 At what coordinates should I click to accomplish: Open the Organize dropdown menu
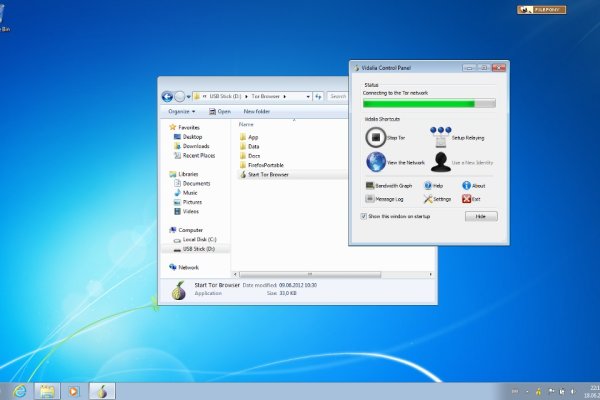tap(181, 112)
